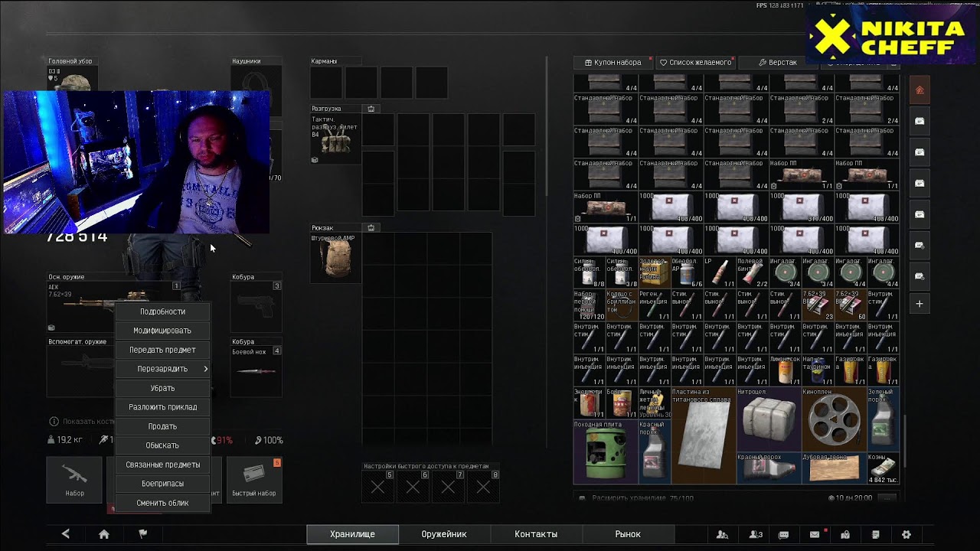
Task: Click quick access slot 6
Action: [413, 486]
